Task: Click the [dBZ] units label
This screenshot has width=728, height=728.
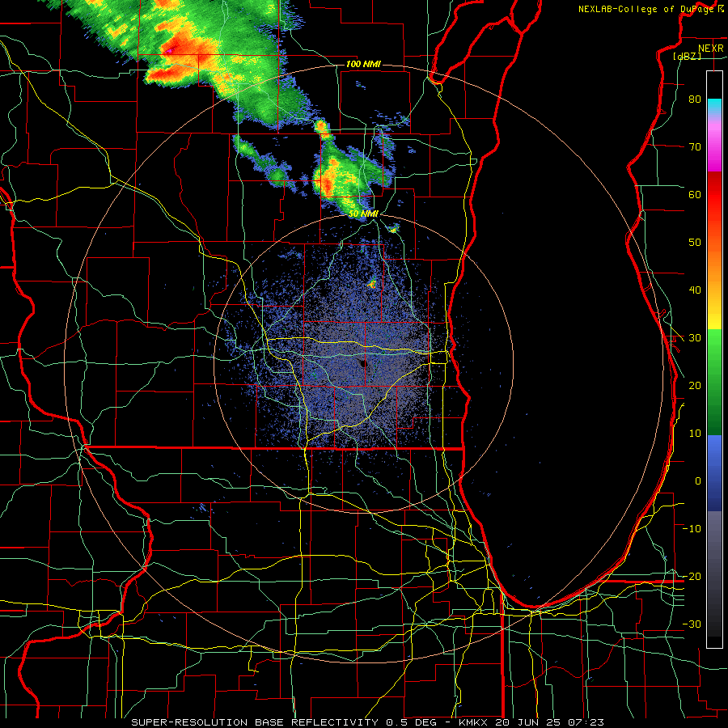Action: tap(687, 56)
